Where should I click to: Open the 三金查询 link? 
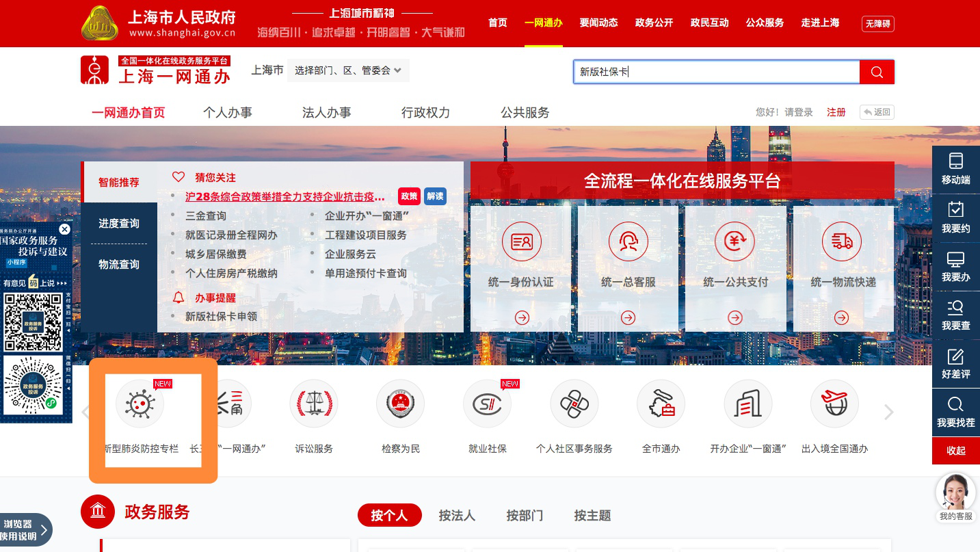(x=206, y=216)
